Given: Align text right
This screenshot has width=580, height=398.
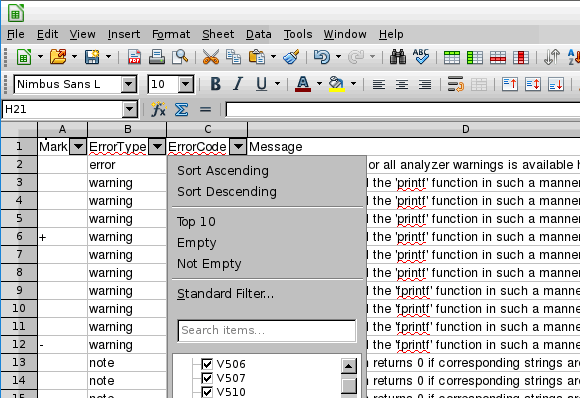Looking at the screenshot, I should coord(425,85).
